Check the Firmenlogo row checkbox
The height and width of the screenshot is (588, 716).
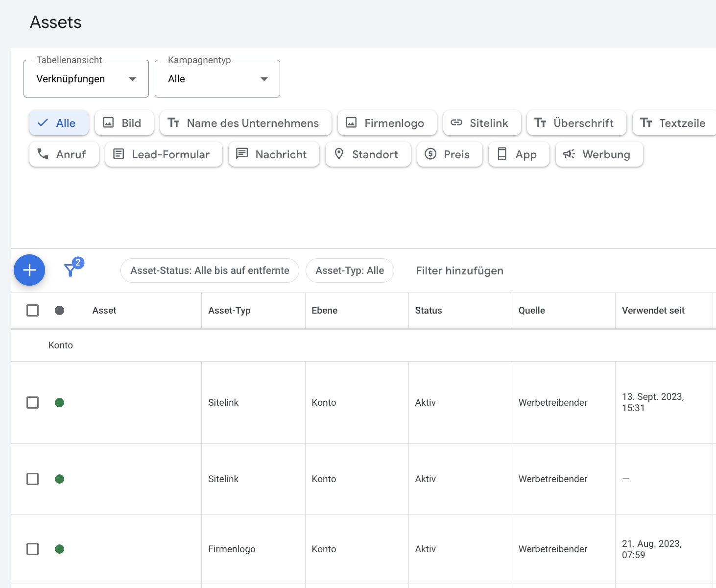point(32,549)
